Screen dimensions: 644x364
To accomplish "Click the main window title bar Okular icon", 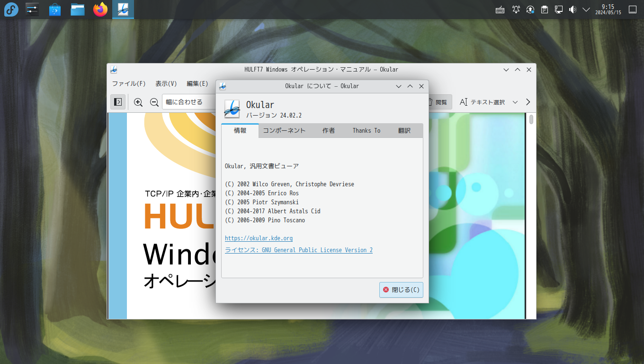I will pyautogui.click(x=114, y=70).
